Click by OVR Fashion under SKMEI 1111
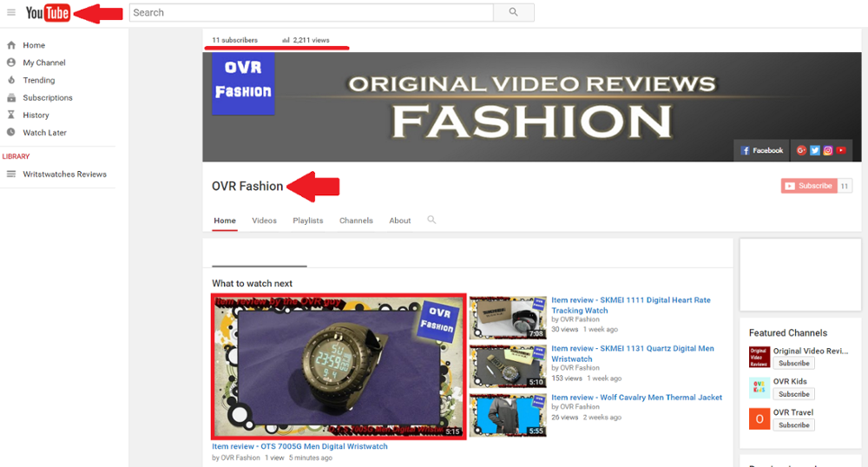 575,319
